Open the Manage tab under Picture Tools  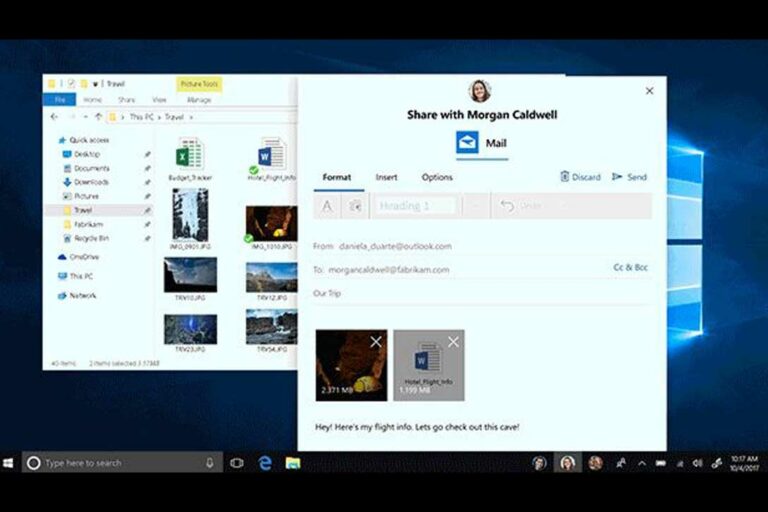199,99
